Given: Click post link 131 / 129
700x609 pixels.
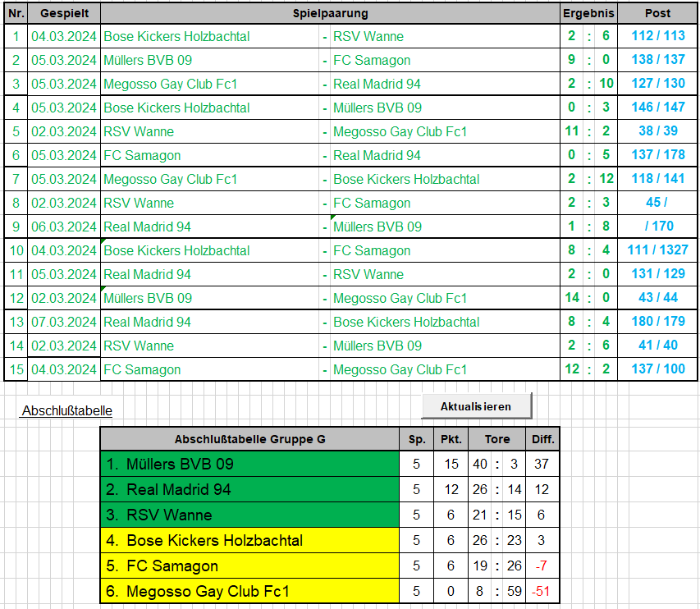Looking at the screenshot, I should (658, 273).
